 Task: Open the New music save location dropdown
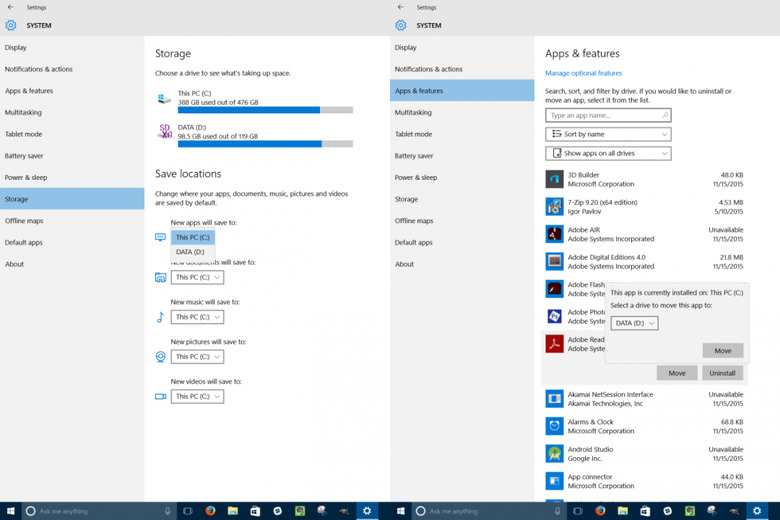coord(197,317)
